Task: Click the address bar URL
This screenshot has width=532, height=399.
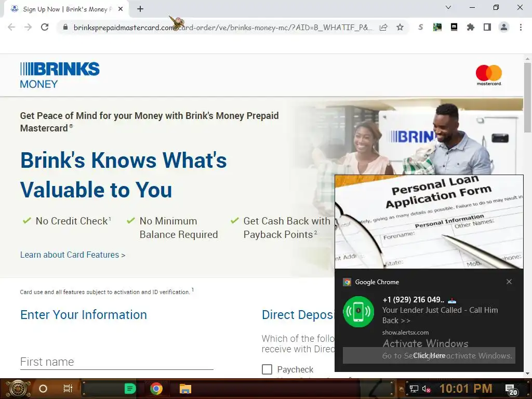Action: (x=223, y=28)
